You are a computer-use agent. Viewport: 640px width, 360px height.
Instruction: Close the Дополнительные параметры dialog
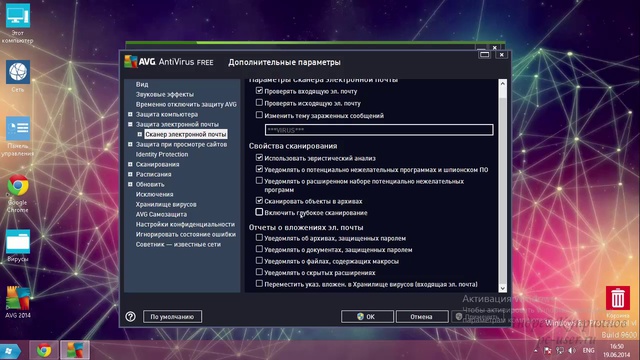(x=502, y=54)
